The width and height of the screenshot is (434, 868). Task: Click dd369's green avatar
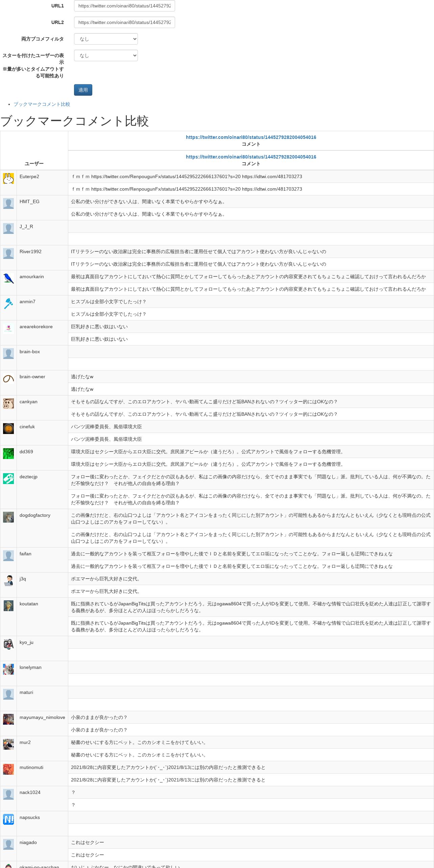8,454
